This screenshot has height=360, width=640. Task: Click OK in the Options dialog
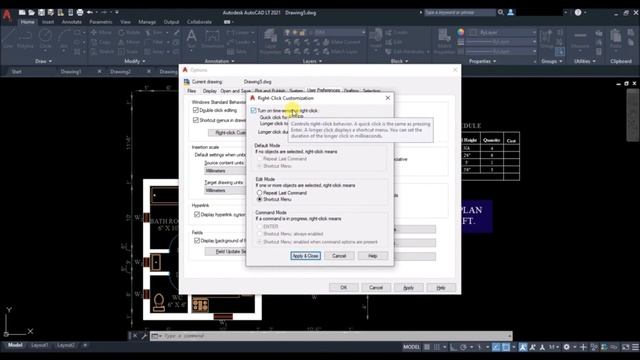click(x=344, y=288)
